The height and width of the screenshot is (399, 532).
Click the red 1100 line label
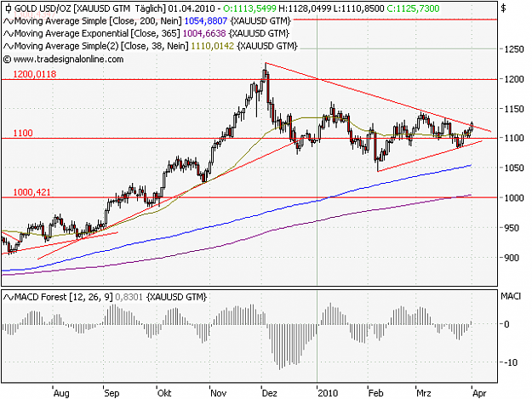pos(23,134)
